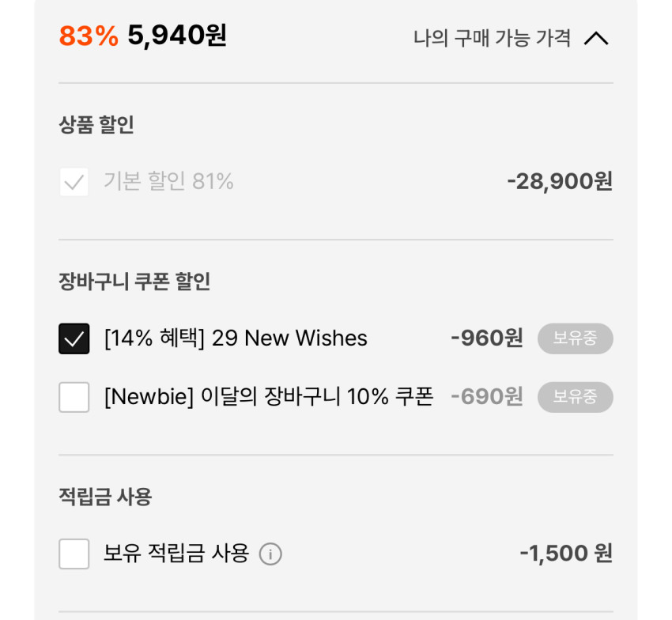Open info icon beside 보유 적립금 사용
Image resolution: width=672 pixels, height=620 pixels.
click(x=270, y=554)
